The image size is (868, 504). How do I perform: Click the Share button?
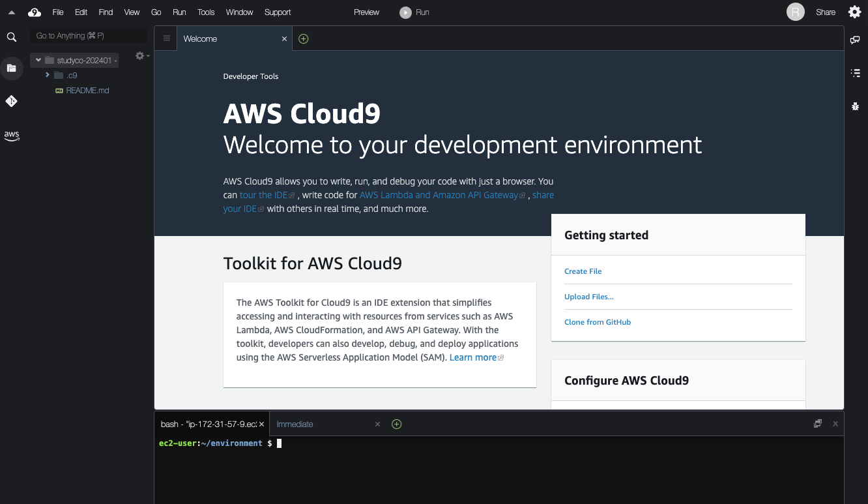[x=825, y=12]
